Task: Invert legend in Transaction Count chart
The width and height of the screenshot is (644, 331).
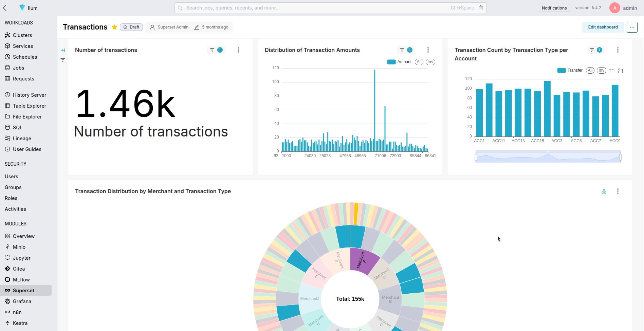Action: 602,70
